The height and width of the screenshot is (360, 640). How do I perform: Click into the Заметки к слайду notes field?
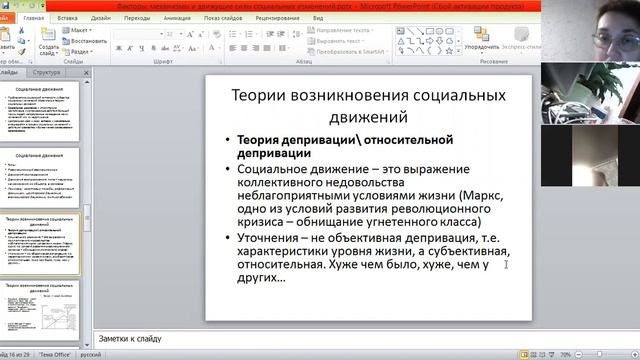367,339
